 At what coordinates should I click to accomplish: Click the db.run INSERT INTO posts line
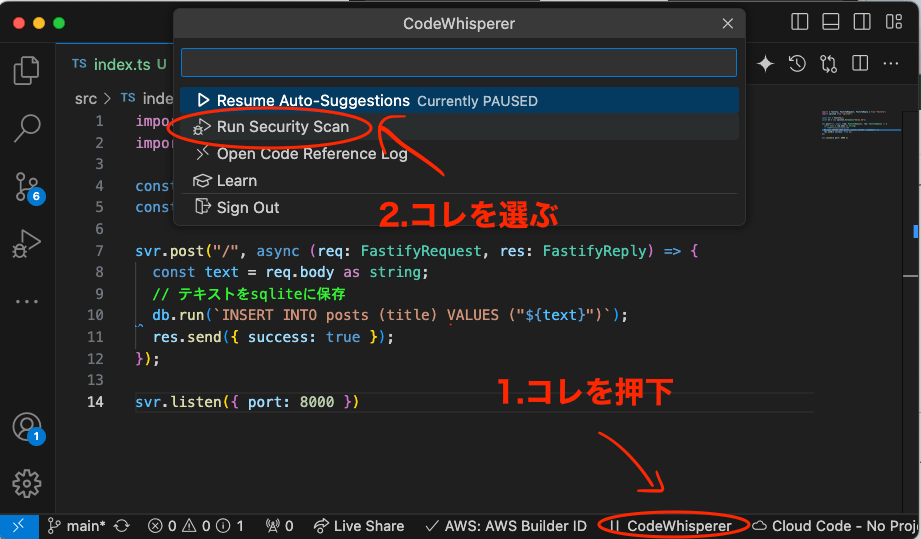click(x=389, y=315)
